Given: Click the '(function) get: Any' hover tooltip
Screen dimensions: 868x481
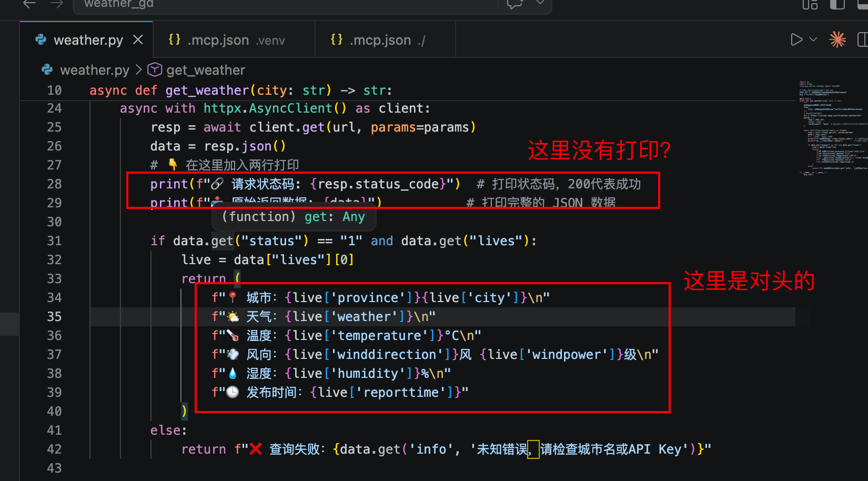Looking at the screenshot, I should tap(294, 217).
